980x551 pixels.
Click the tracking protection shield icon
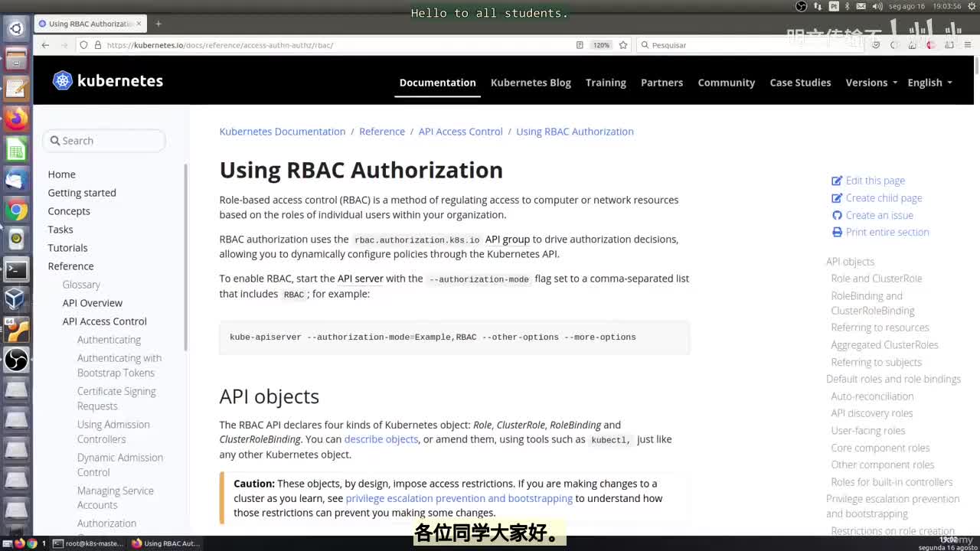pos(84,45)
